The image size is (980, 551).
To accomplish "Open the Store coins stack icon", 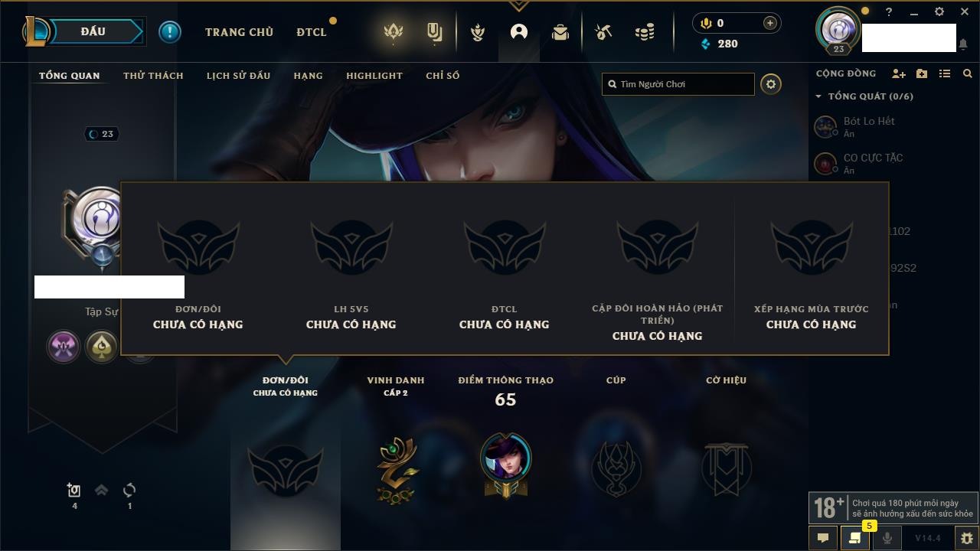I will [x=645, y=32].
